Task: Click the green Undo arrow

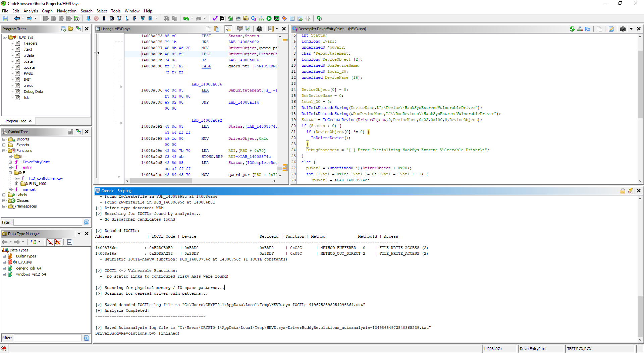Action: [186, 18]
